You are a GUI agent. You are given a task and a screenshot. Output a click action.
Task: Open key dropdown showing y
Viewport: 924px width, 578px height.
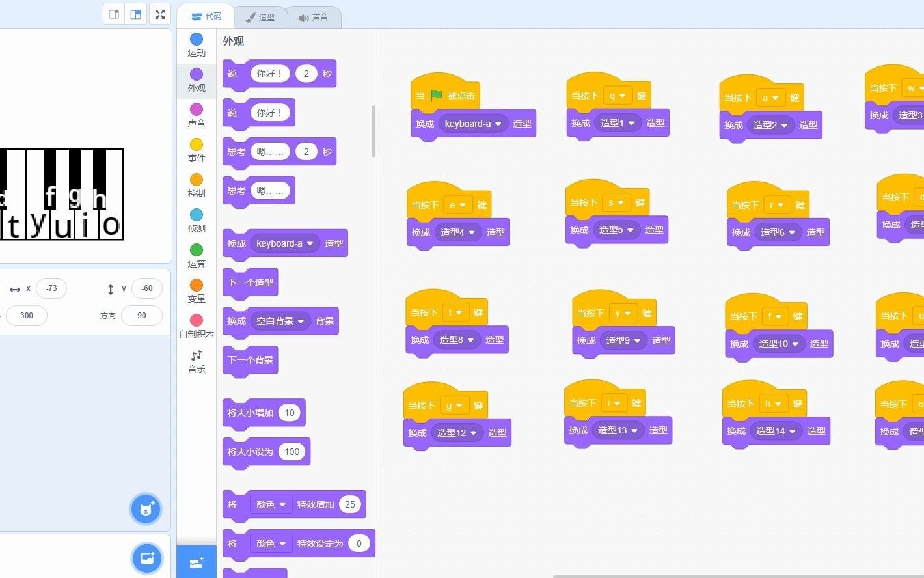[x=623, y=313]
